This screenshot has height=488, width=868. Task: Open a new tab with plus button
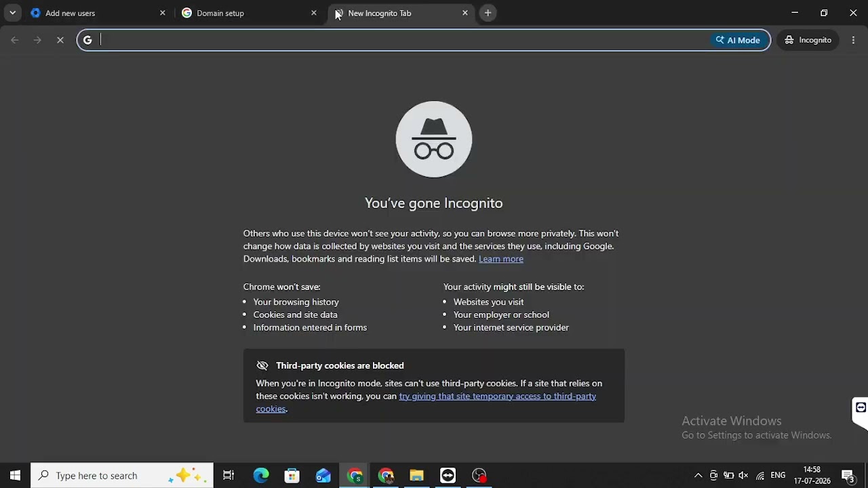coord(488,13)
